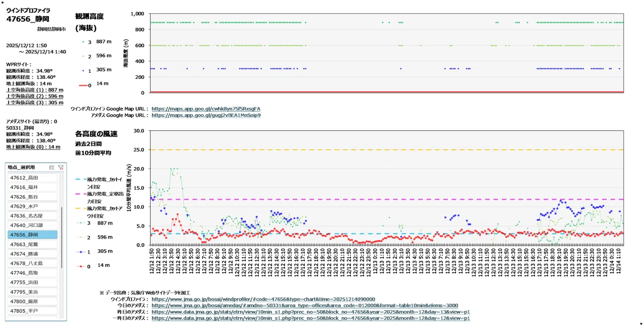Click the 305 m legend entry in altitude chart

click(x=97, y=70)
